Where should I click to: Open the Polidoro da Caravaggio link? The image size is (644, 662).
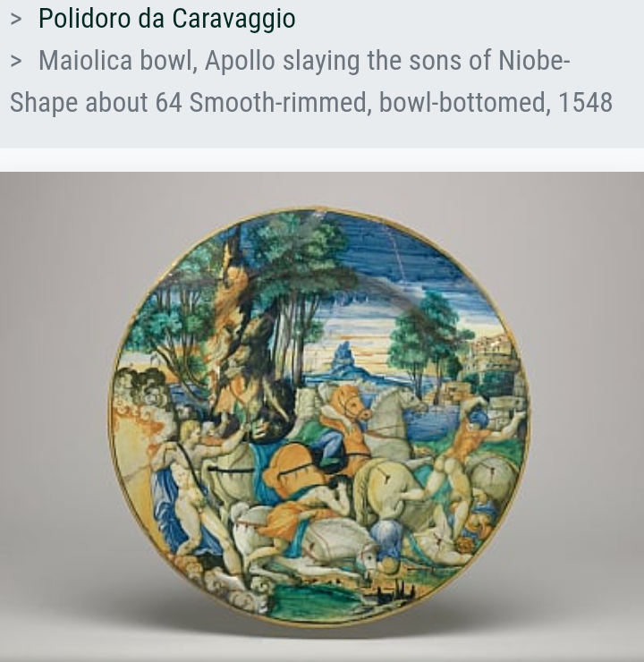pos(166,19)
